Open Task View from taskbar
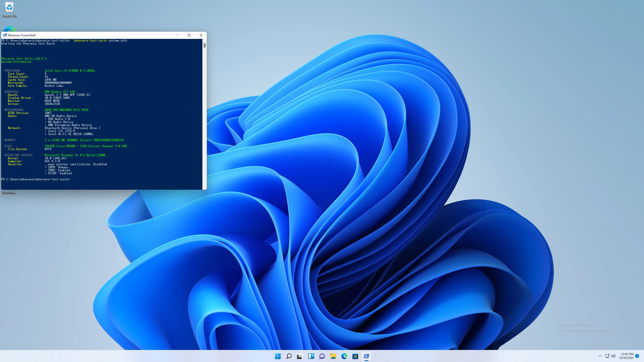The width and height of the screenshot is (644, 362). [300, 356]
